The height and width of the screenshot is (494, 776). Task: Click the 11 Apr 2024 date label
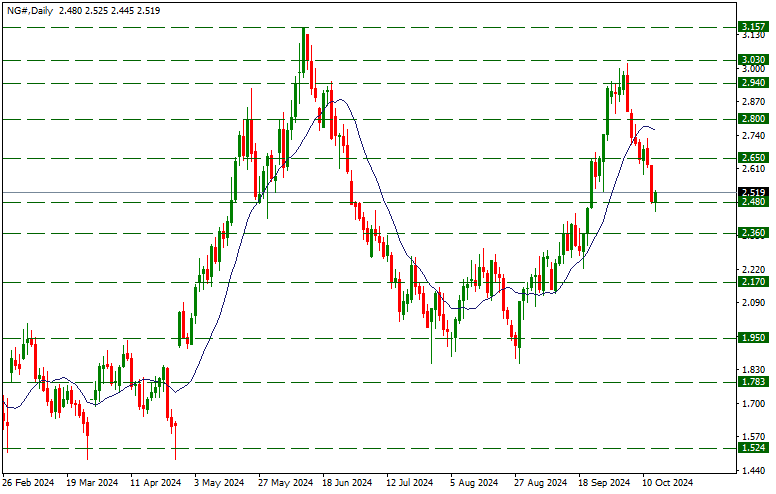pos(155,482)
